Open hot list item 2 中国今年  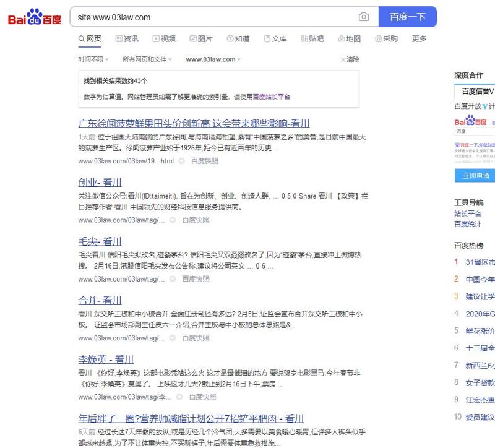point(480,280)
